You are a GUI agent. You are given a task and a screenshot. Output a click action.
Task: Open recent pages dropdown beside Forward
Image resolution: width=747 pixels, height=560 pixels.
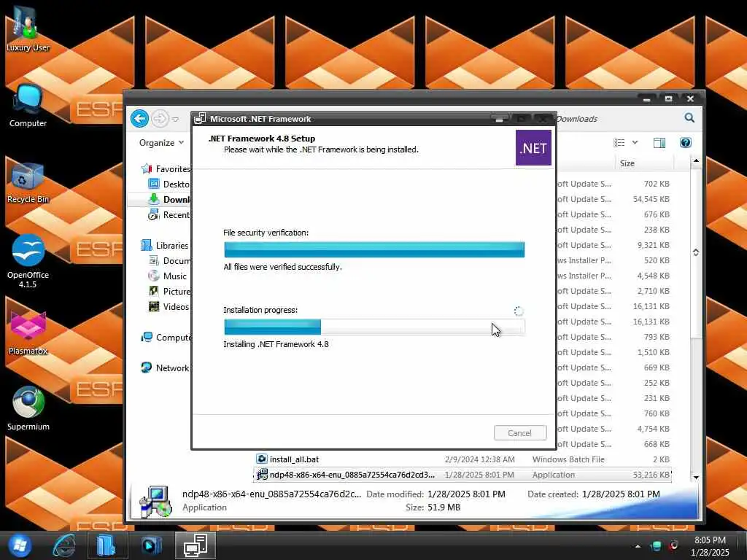point(175,119)
